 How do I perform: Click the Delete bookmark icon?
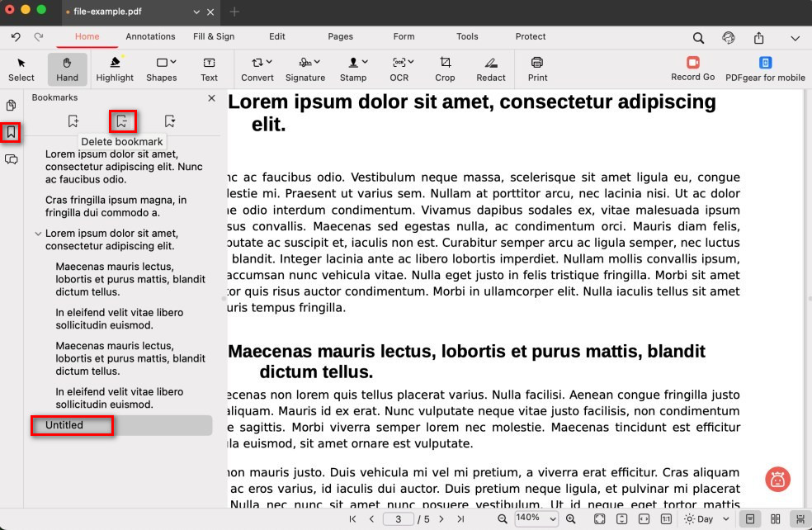122,121
